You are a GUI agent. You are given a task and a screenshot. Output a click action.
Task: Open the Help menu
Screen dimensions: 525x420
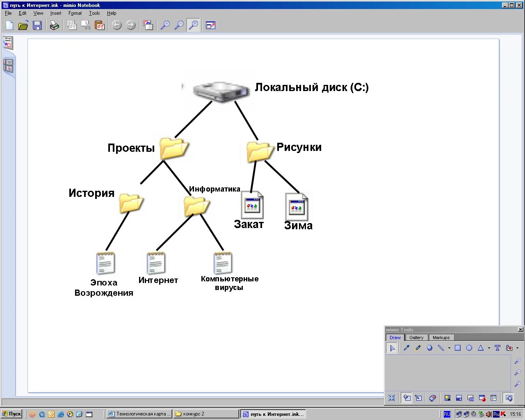click(112, 13)
